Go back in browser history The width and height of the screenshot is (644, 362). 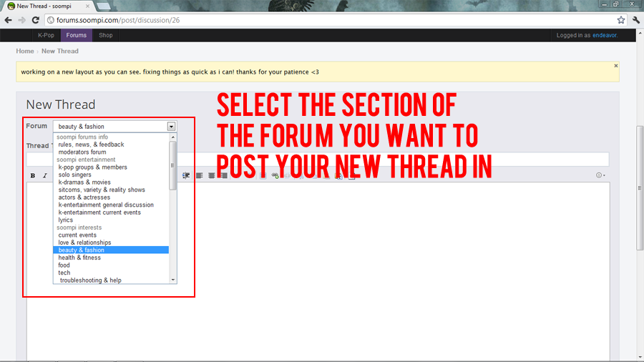tap(8, 20)
